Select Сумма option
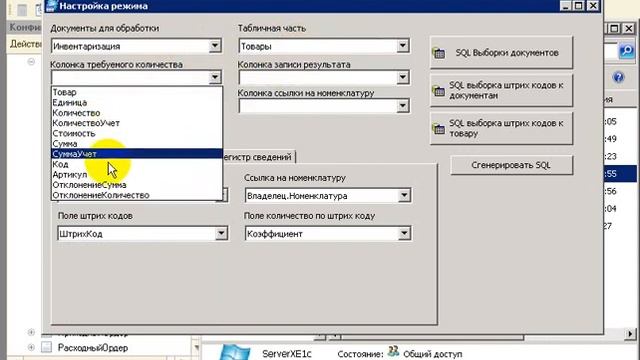The image size is (640, 360). click(137, 143)
